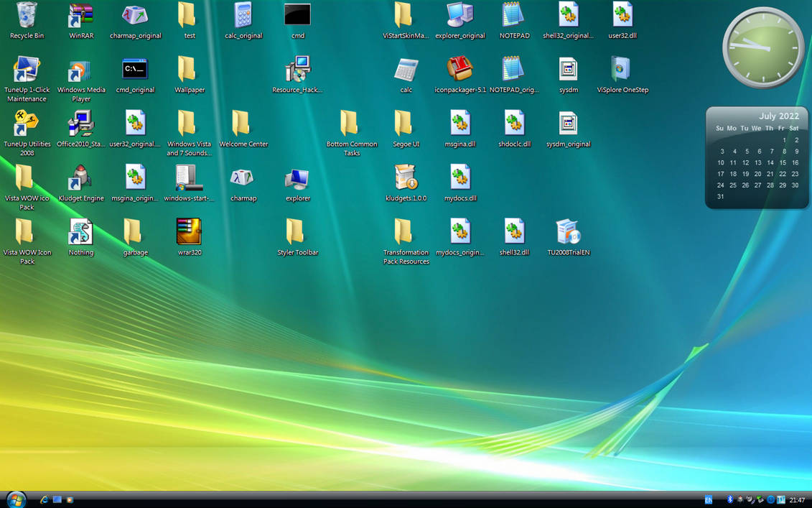The width and height of the screenshot is (812, 508).
Task: Open the Recycle Bin
Action: (27, 14)
